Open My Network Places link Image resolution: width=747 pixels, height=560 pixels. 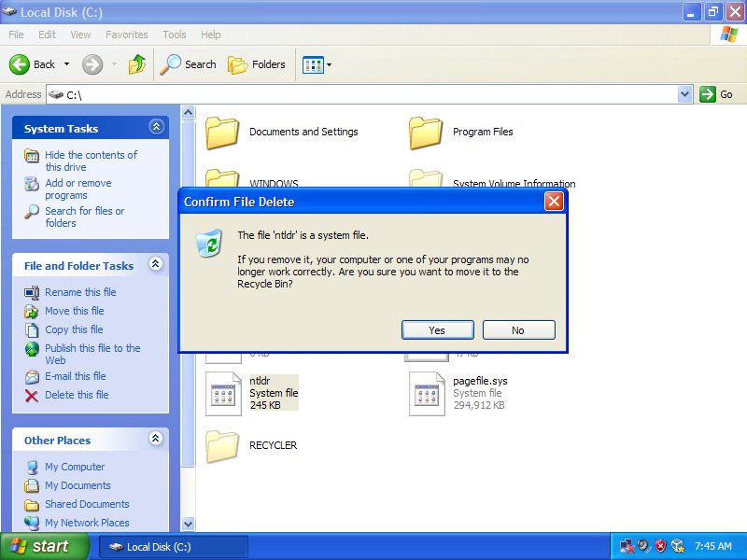click(87, 523)
